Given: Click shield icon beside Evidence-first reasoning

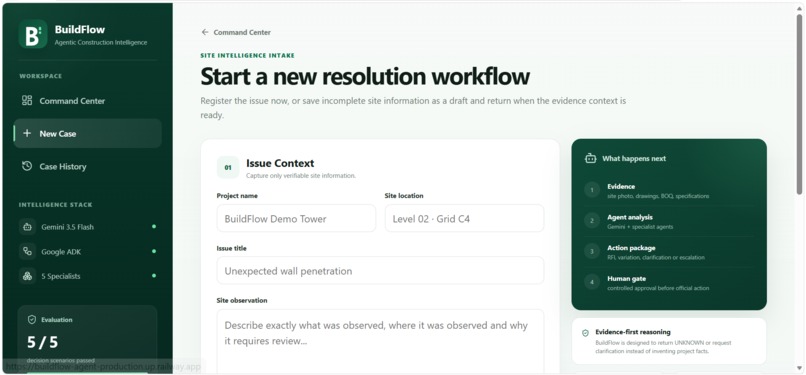Looking at the screenshot, I should pyautogui.click(x=585, y=333).
